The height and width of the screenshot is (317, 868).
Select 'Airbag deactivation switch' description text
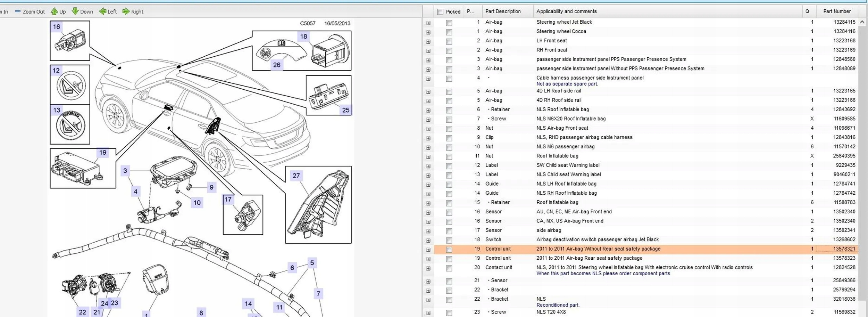598,239
